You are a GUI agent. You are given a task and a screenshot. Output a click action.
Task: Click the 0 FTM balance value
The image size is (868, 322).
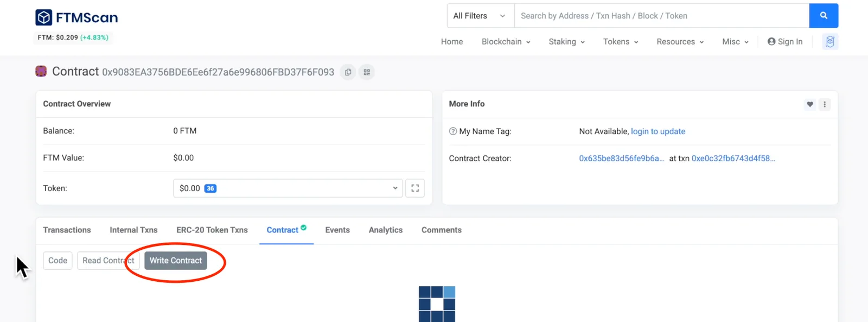tap(185, 131)
